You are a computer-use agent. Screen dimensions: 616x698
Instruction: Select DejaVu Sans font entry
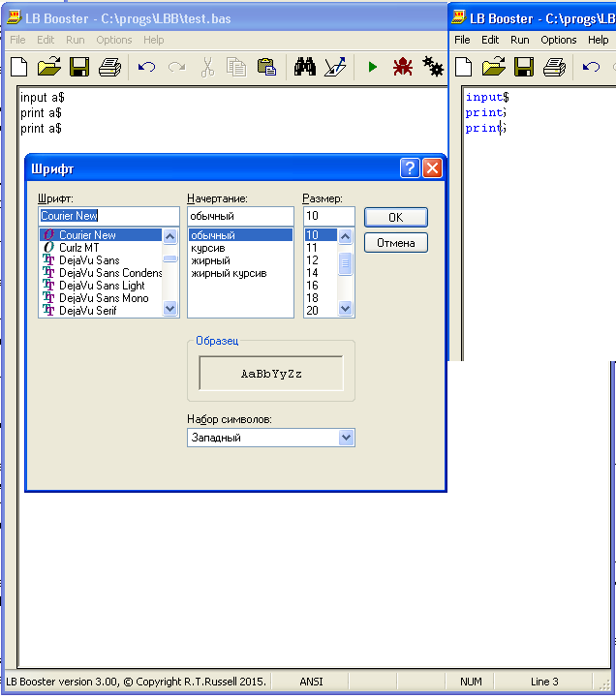[x=101, y=260]
